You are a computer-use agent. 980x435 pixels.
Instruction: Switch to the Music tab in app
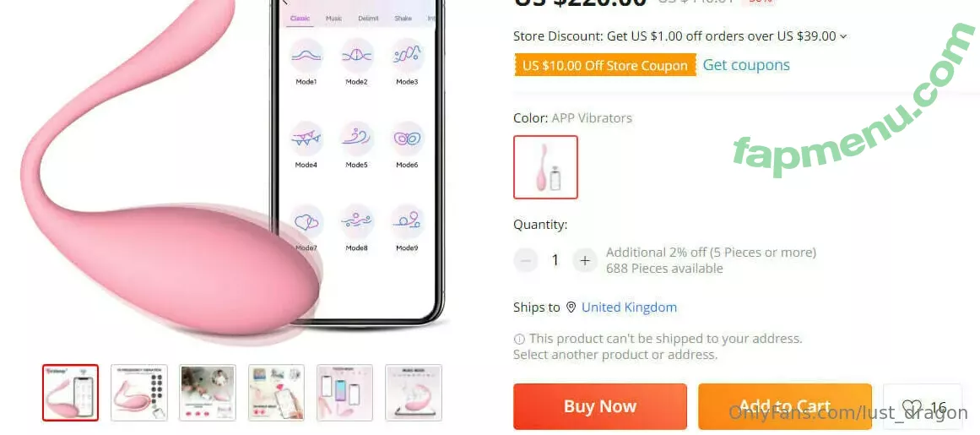333,19
